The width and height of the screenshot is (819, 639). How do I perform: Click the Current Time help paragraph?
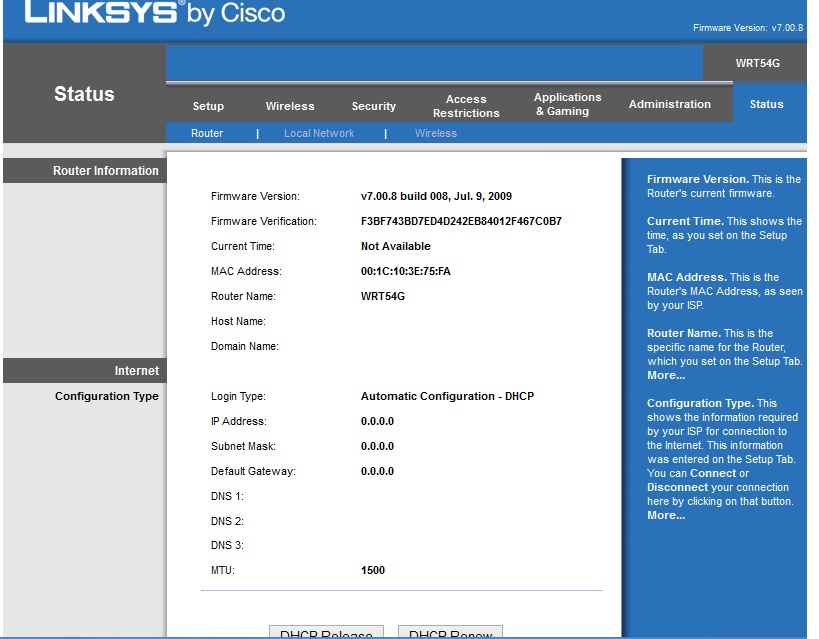[x=724, y=235]
